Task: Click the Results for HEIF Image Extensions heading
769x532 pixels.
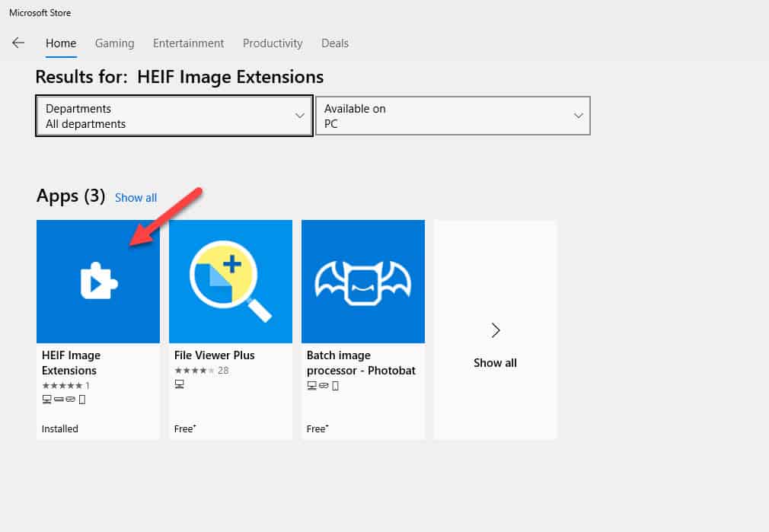Action: click(180, 77)
